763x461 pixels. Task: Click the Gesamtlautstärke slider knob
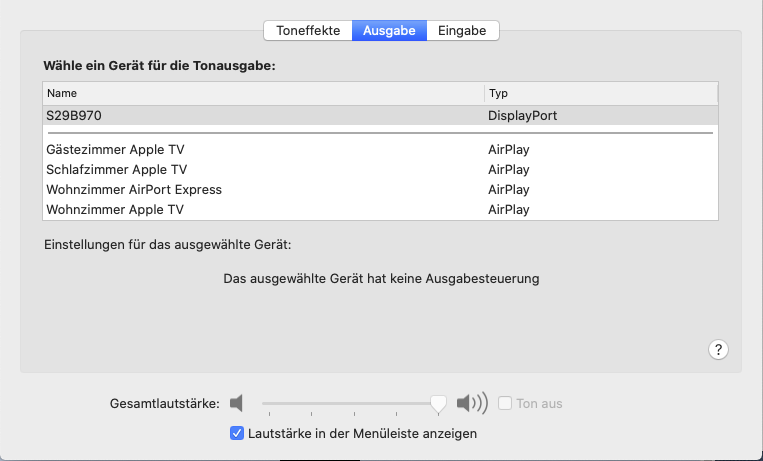pos(437,403)
